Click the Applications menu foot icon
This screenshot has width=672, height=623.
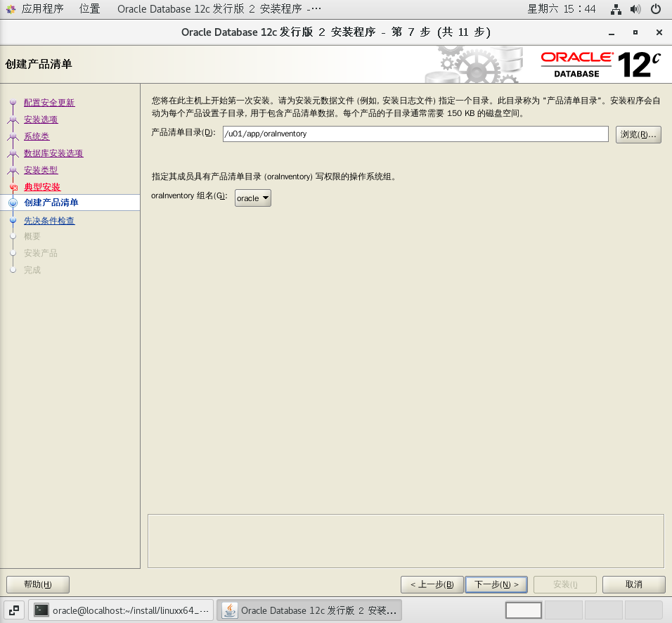[11, 9]
